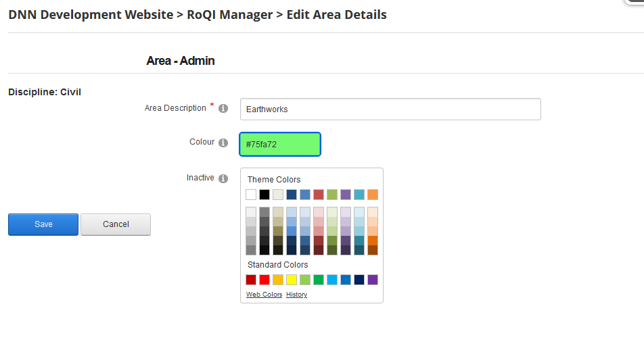Image resolution: width=644 pixels, height=348 pixels.
Task: Pick the black theme color swatch
Action: tap(264, 195)
